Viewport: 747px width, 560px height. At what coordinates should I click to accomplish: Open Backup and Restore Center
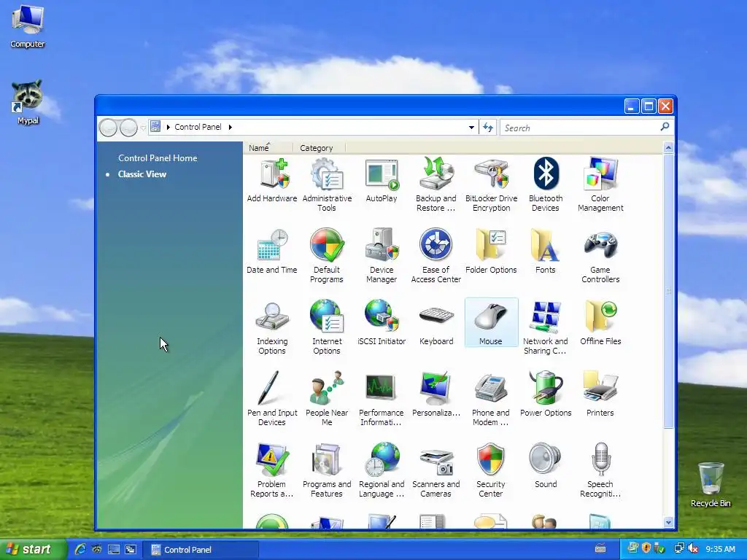(x=436, y=185)
